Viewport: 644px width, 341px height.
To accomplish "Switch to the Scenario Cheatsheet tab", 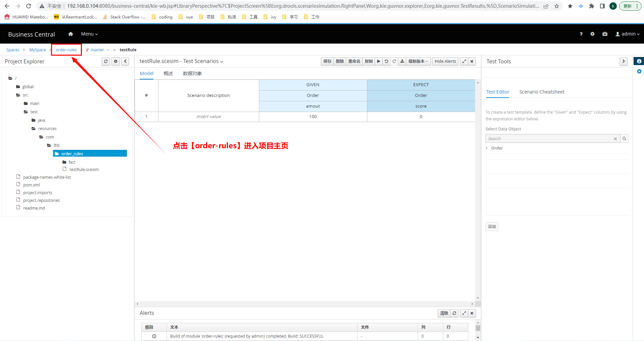I will (x=542, y=92).
